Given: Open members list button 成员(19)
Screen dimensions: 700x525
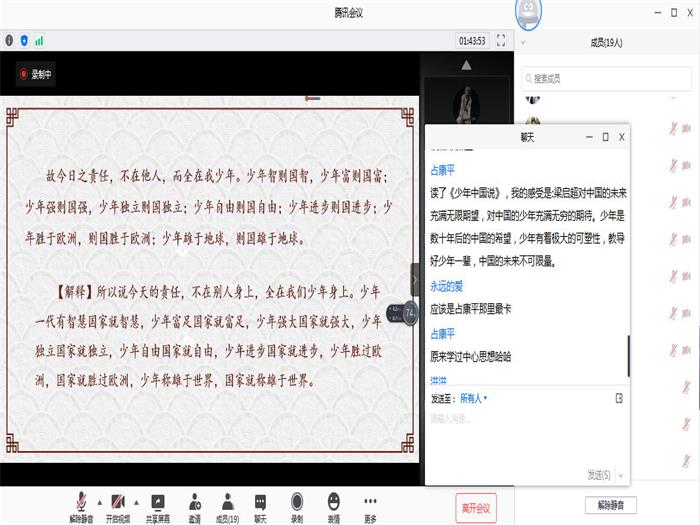Looking at the screenshot, I should (228, 507).
